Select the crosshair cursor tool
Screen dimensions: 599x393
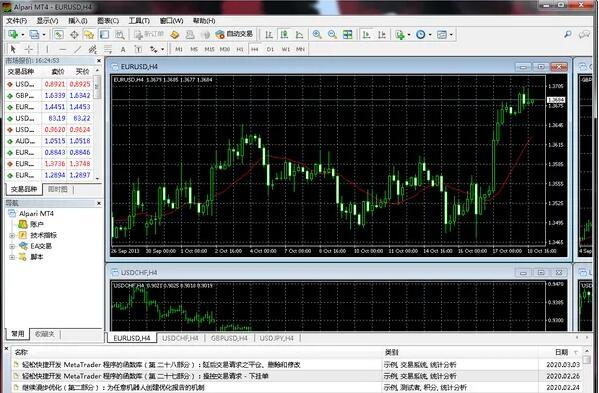[x=28, y=49]
